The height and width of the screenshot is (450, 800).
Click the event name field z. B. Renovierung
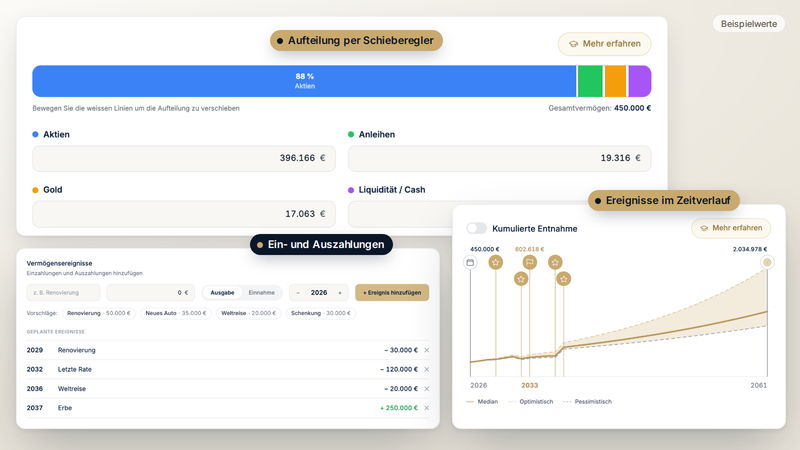click(63, 292)
